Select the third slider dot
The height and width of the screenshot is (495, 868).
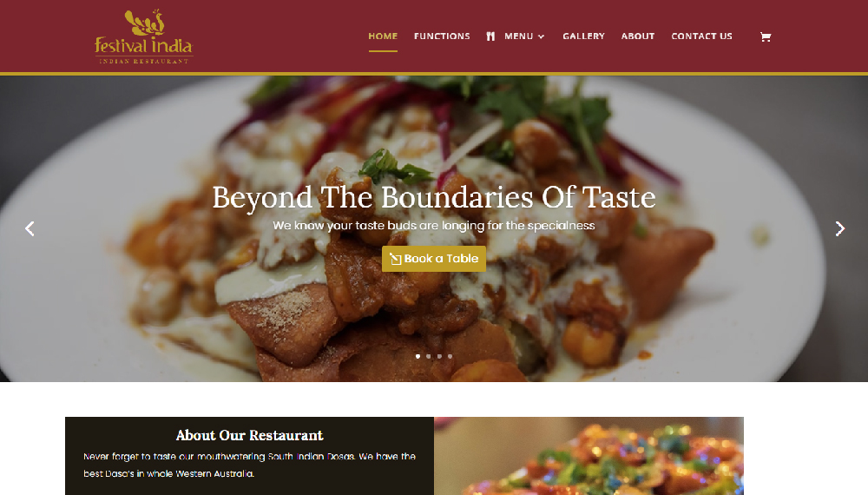[x=439, y=356]
